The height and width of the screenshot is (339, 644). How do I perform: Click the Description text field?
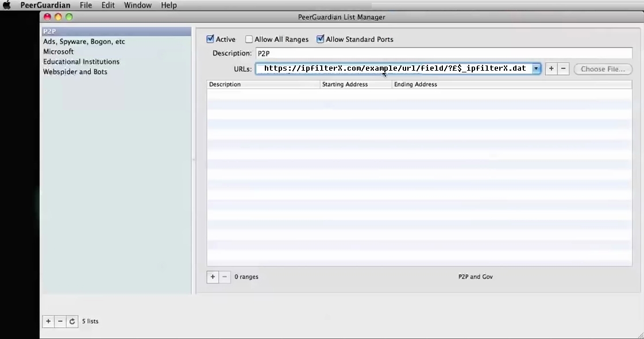click(x=444, y=53)
